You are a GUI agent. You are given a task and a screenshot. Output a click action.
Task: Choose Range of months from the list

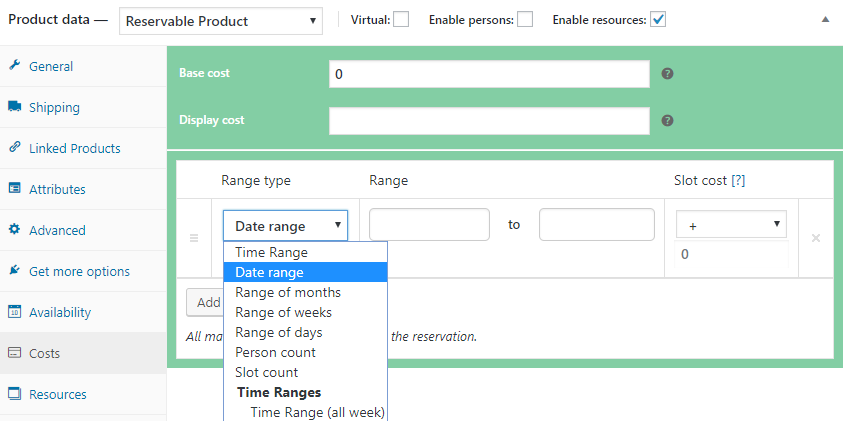[x=288, y=292]
